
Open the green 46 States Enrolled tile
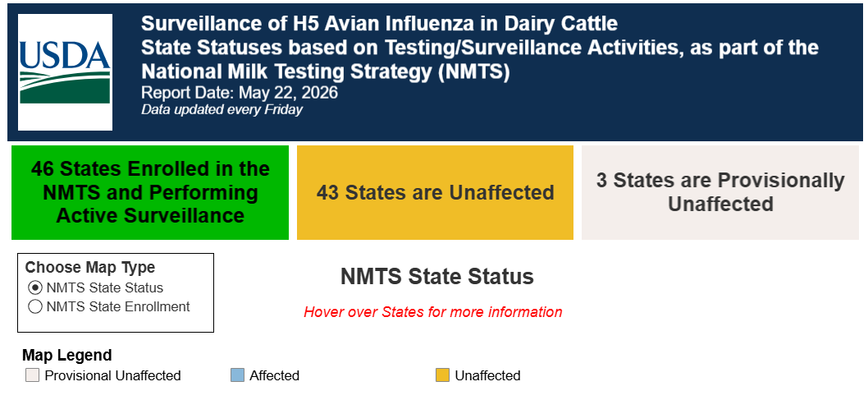tap(150, 192)
